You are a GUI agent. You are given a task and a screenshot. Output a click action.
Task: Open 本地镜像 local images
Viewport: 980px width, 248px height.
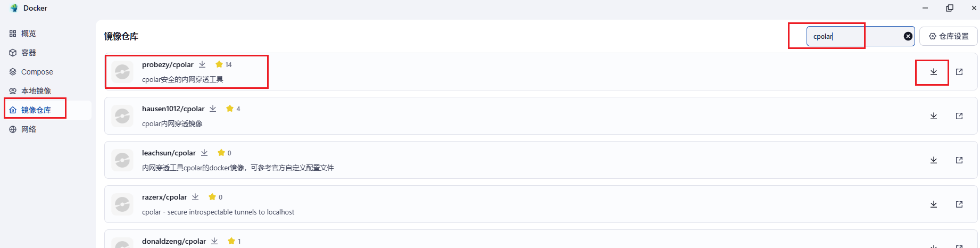[x=36, y=91]
